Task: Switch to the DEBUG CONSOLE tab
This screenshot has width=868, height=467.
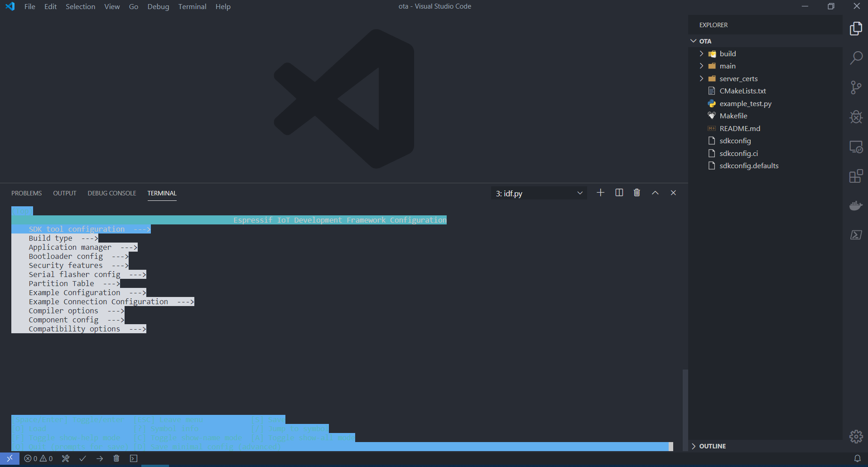Action: (111, 193)
